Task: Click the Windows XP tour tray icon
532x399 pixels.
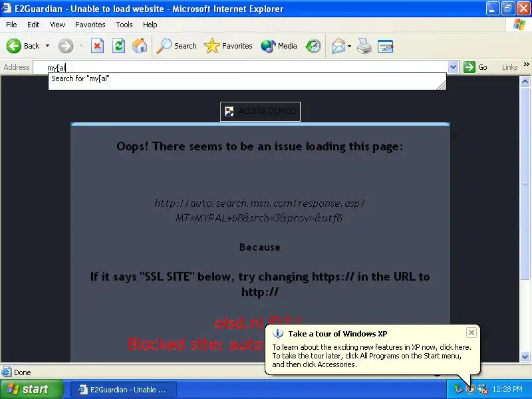Action: click(470, 389)
